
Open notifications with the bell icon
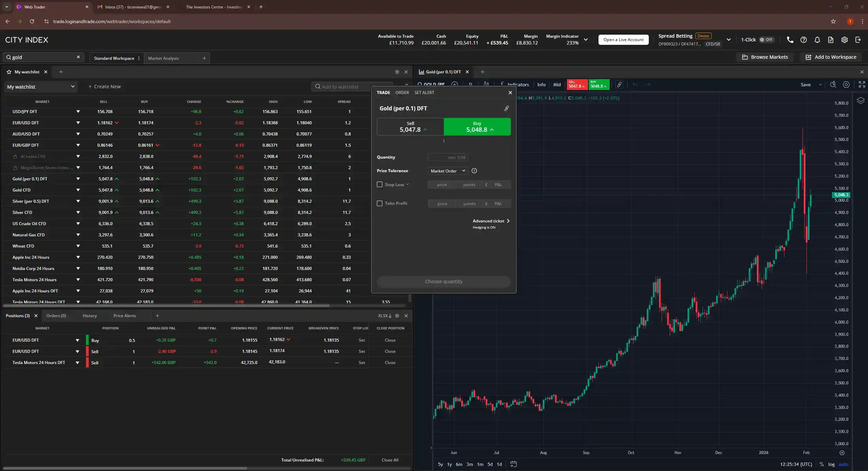(x=817, y=40)
